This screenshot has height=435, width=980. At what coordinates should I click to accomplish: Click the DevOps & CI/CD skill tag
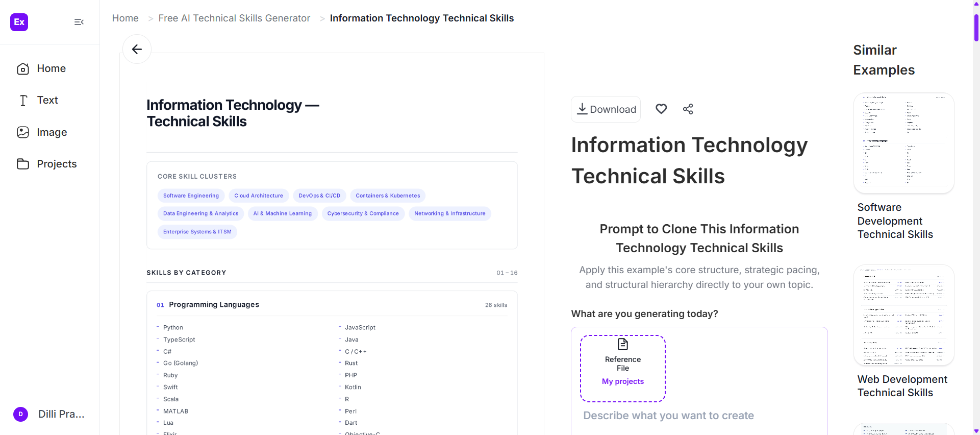point(319,196)
